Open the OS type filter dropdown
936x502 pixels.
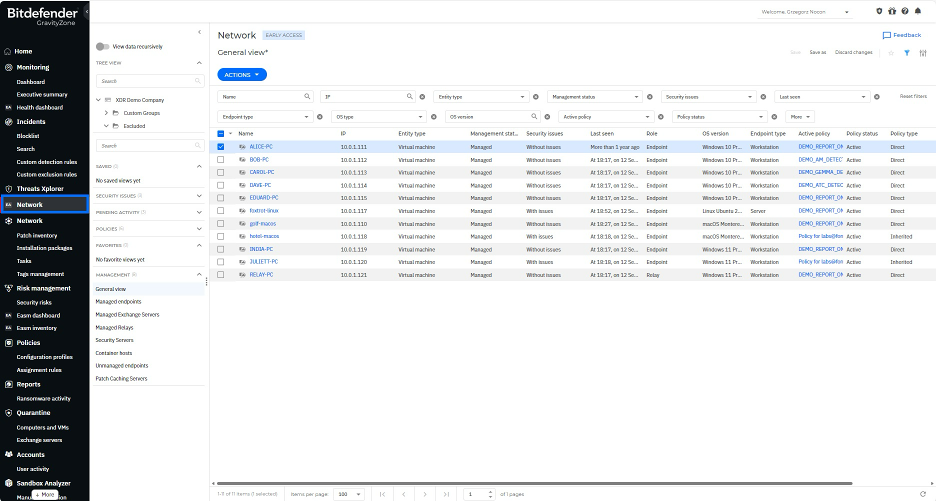[378, 117]
